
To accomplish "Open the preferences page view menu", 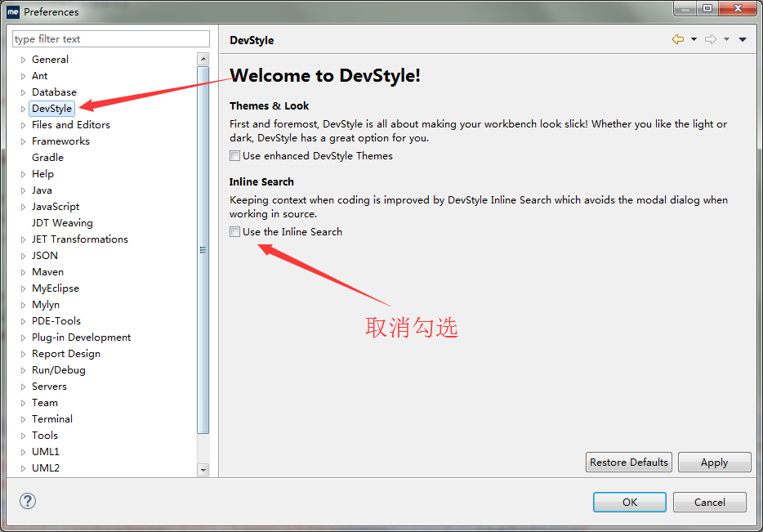I will point(743,39).
